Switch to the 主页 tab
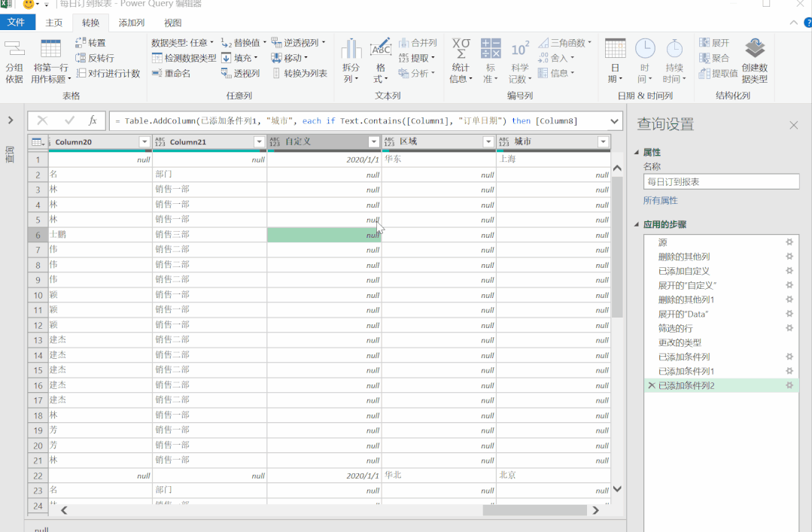 coord(54,23)
